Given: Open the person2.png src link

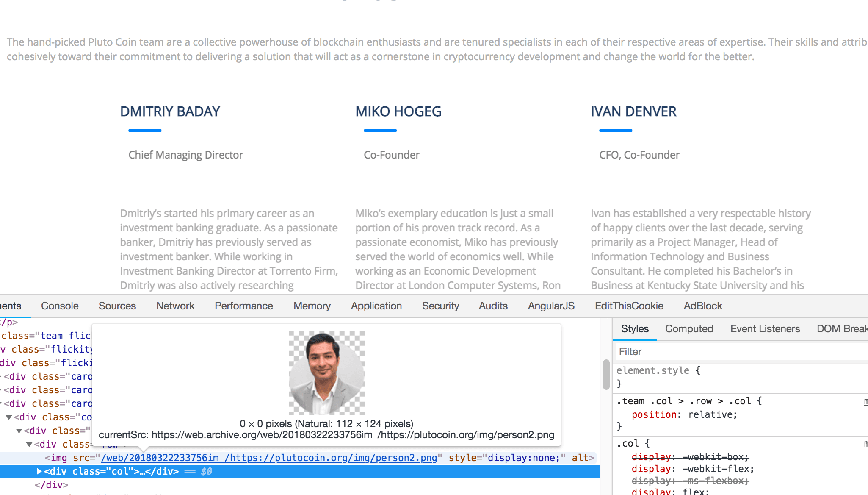Looking at the screenshot, I should 269,458.
